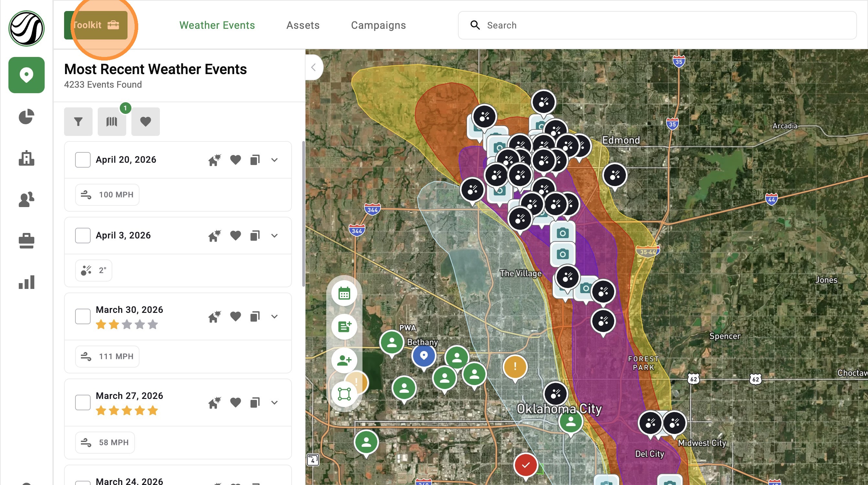Click the Toolkit button
Image resolution: width=868 pixels, height=485 pixels.
coord(96,25)
